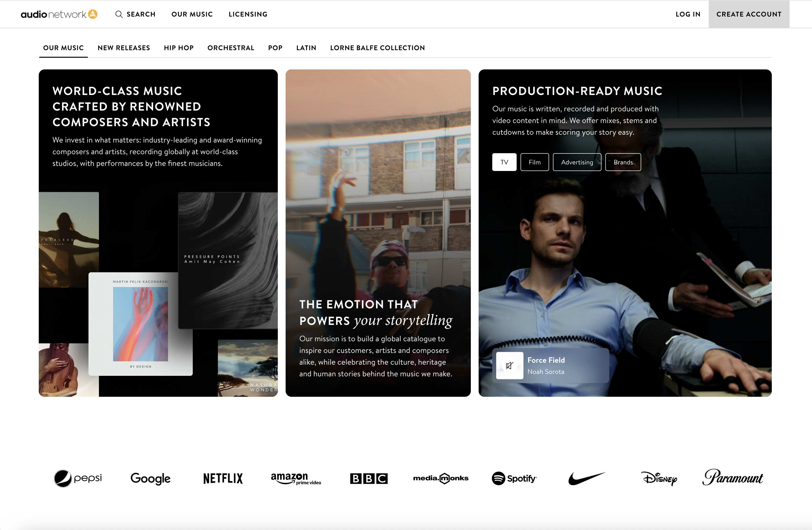The height and width of the screenshot is (530, 812).
Task: Click the Log In link
Action: click(x=688, y=14)
